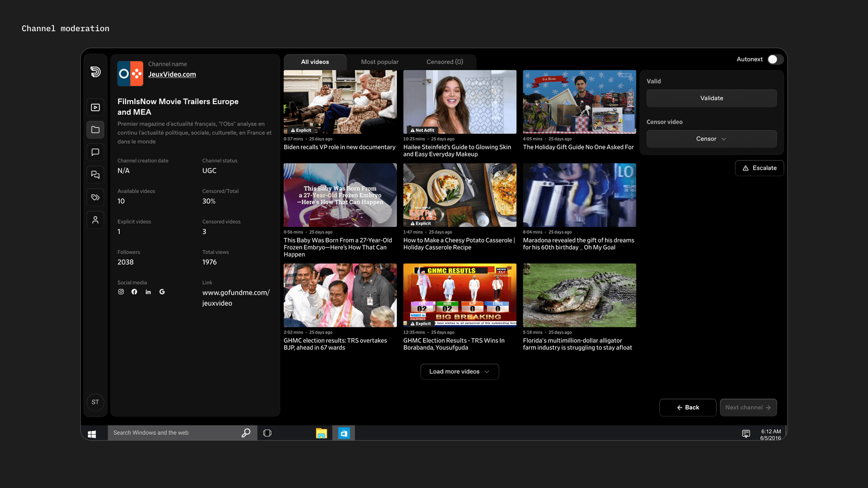868x488 pixels.
Task: Open the JeuxVideo.com channel link
Action: click(x=172, y=74)
